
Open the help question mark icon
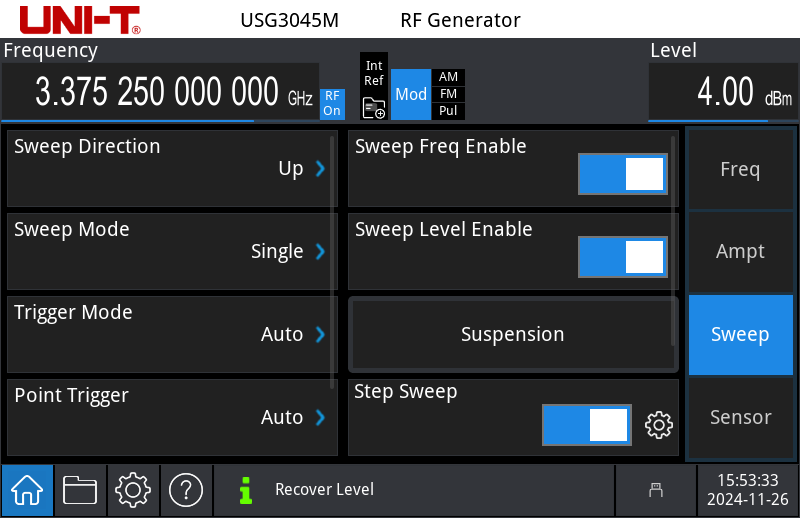point(186,490)
